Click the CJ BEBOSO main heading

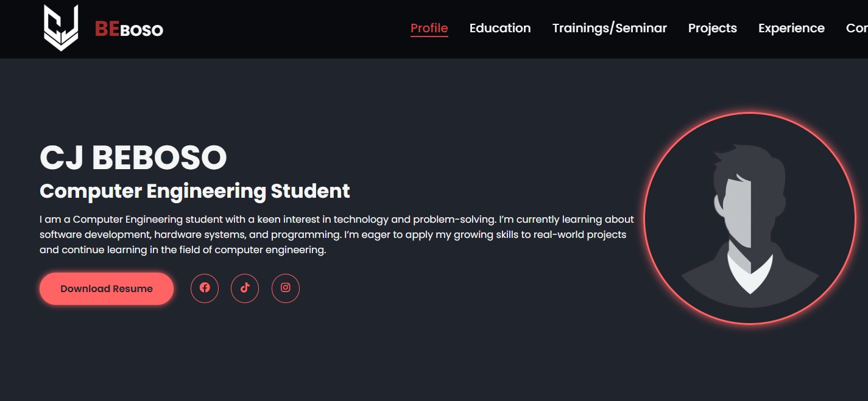click(x=133, y=158)
